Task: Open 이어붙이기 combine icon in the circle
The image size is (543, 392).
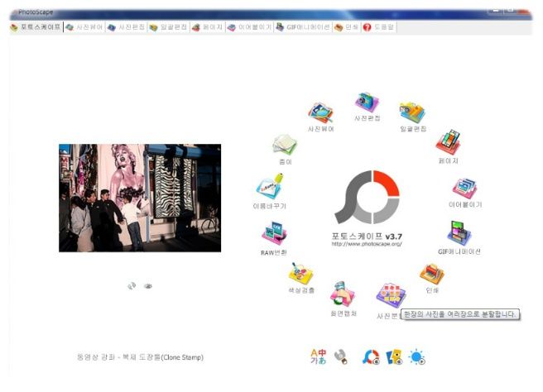Action: (x=465, y=189)
